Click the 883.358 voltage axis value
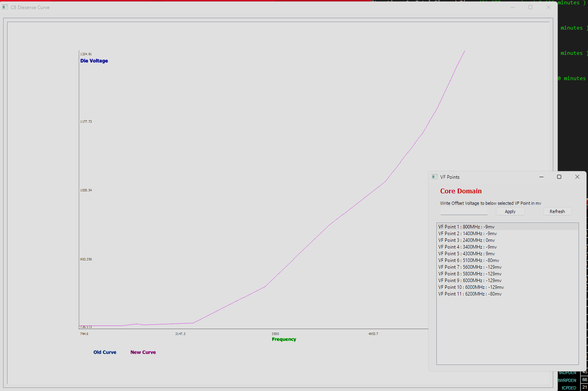This screenshot has height=391, width=588. [86, 259]
